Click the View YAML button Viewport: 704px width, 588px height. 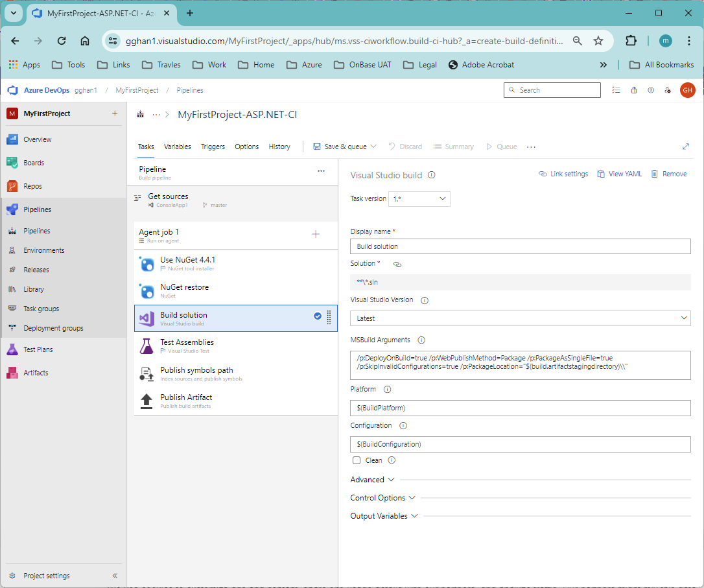[620, 174]
